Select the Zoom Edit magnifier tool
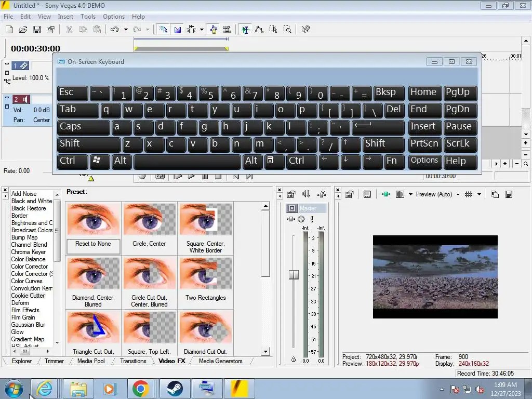532x399 pixels. pyautogui.click(x=287, y=30)
